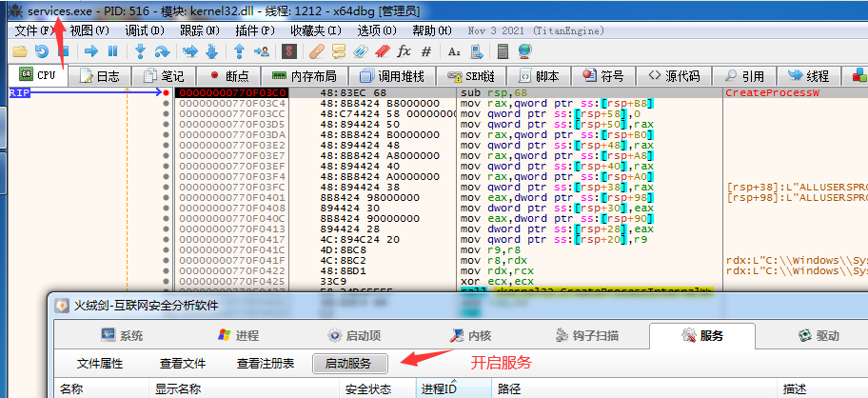
Task: Toggle breakpoint dot at address 770F03CC
Action: tap(167, 113)
